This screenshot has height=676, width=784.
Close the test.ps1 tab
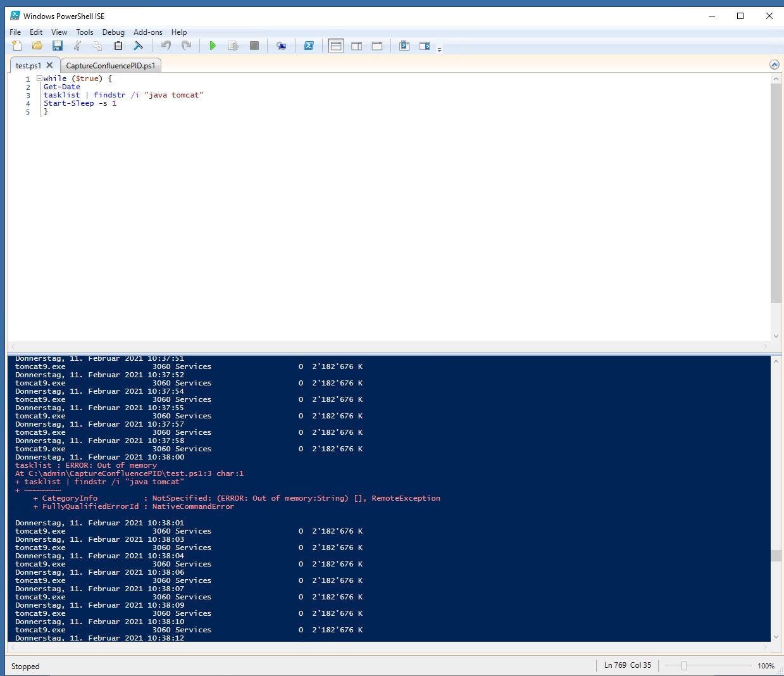click(49, 65)
